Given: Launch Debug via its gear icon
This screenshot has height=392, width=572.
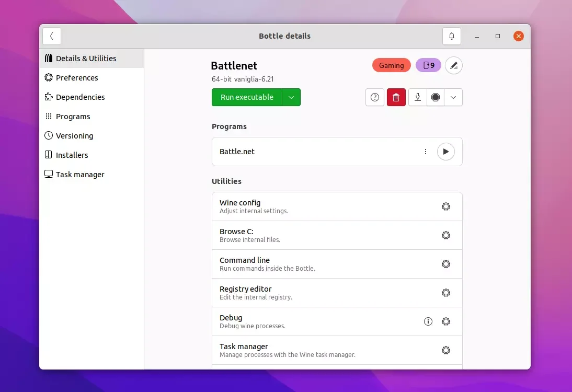Looking at the screenshot, I should coord(446,321).
